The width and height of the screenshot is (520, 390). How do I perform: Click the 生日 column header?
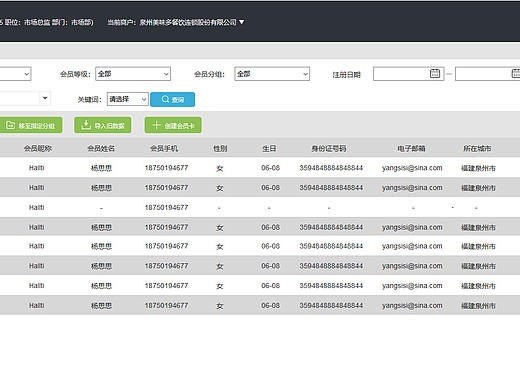[x=269, y=148]
